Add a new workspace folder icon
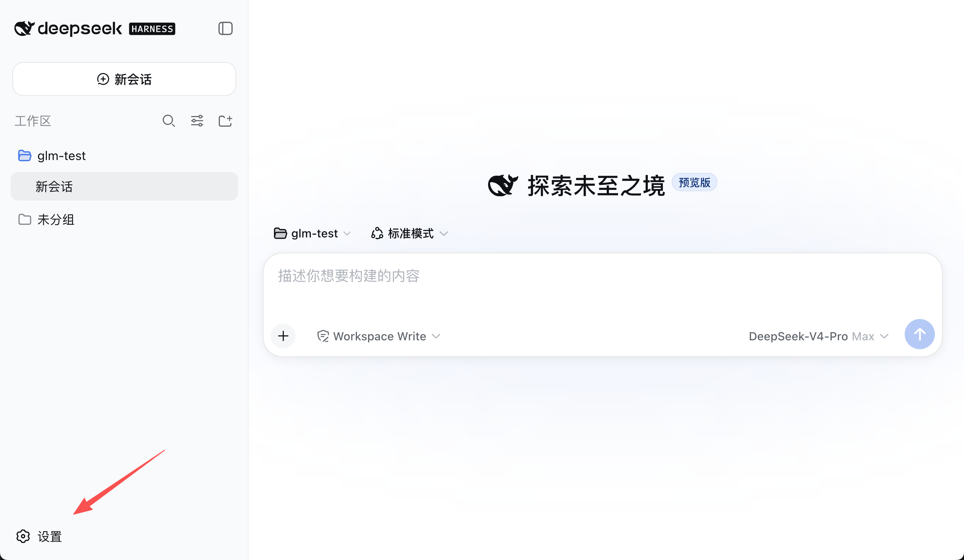 [225, 121]
